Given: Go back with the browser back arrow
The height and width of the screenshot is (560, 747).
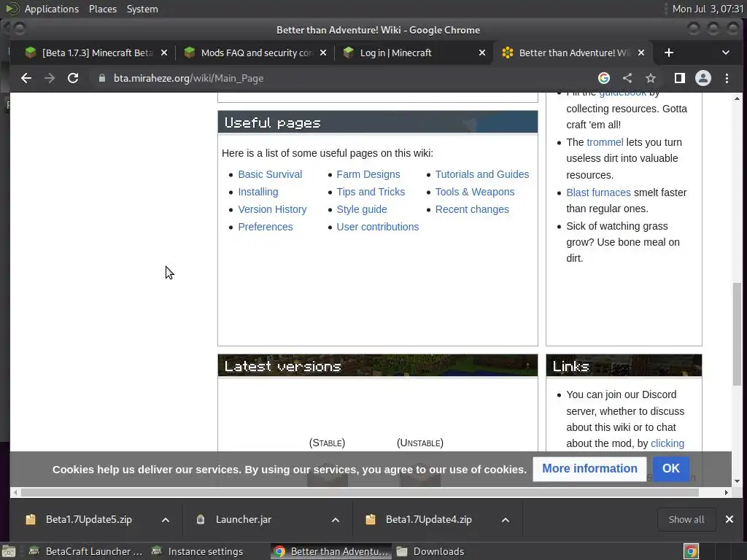Looking at the screenshot, I should pyautogui.click(x=26, y=78).
